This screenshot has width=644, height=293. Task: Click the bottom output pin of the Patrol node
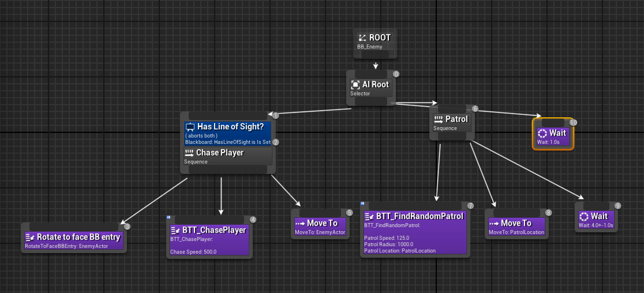click(452, 136)
